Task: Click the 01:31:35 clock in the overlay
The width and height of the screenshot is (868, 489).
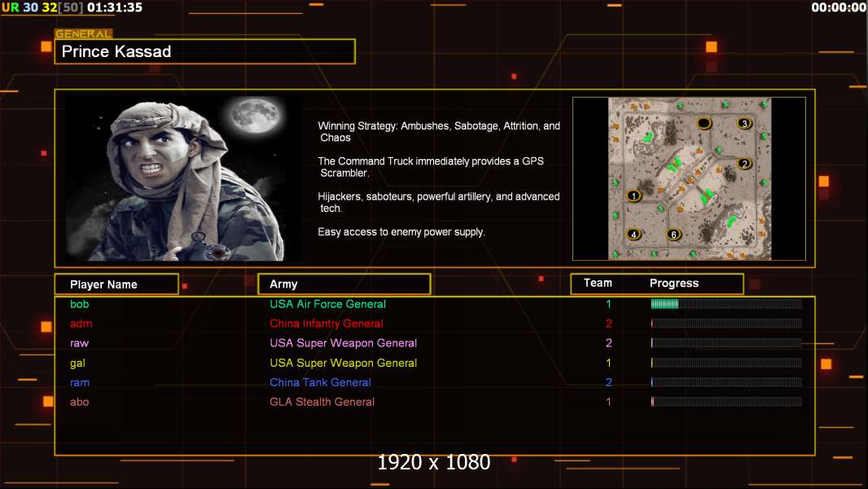Action: point(115,8)
